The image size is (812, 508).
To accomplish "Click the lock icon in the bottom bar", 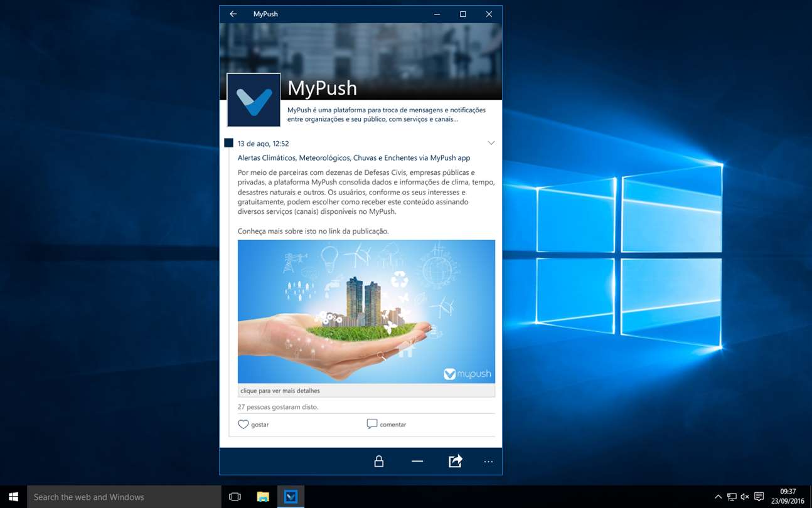I will tap(379, 462).
